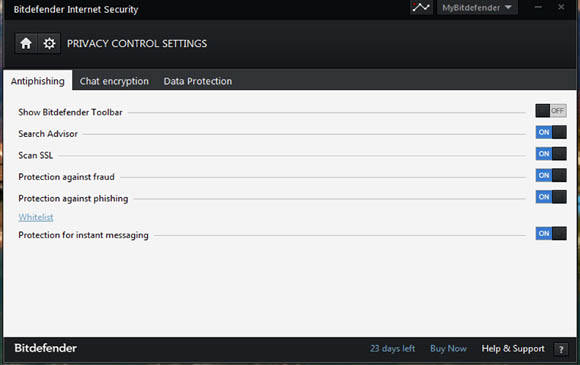Click the Privacy Control Settings heading
This screenshot has height=365, width=580.
[x=137, y=44]
